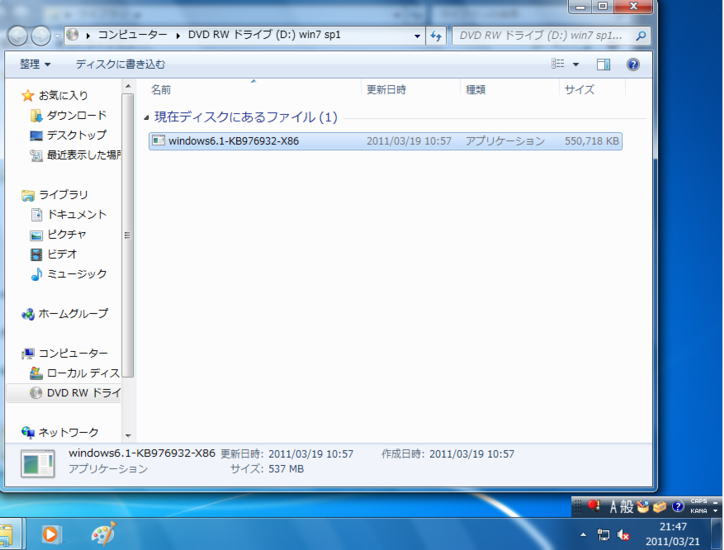Open Explorer folder icon on taskbar
The image size is (724, 550).
[x=6, y=534]
